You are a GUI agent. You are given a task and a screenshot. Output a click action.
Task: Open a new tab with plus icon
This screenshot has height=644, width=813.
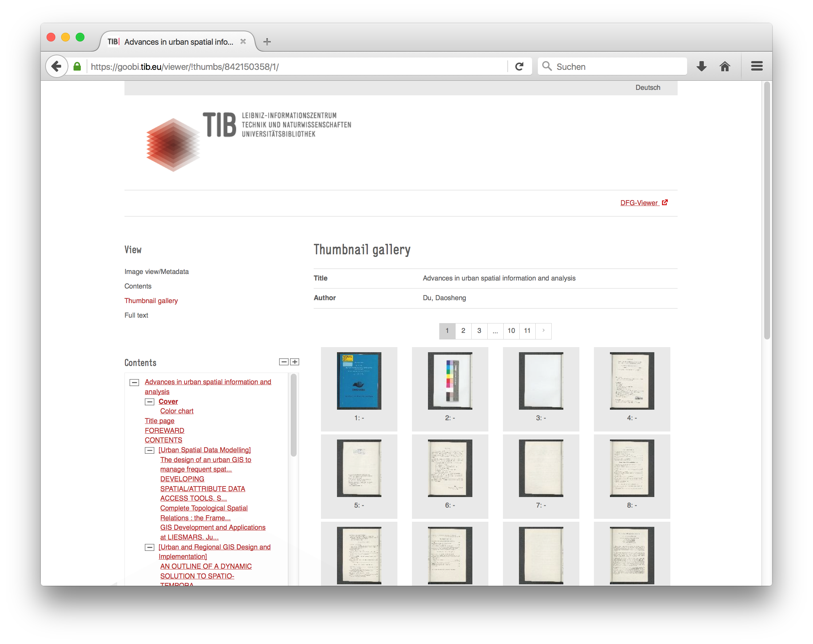tap(267, 42)
